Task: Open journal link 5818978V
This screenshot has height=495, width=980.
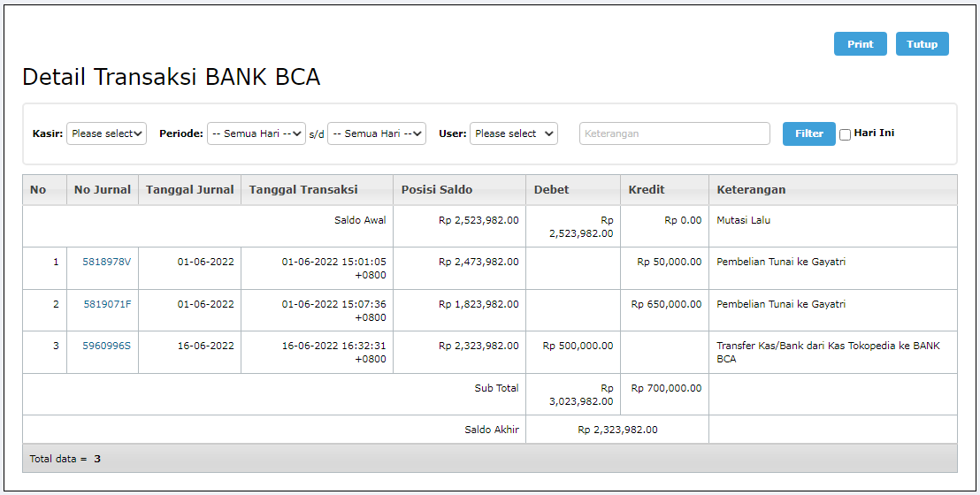Action: pyautogui.click(x=107, y=262)
